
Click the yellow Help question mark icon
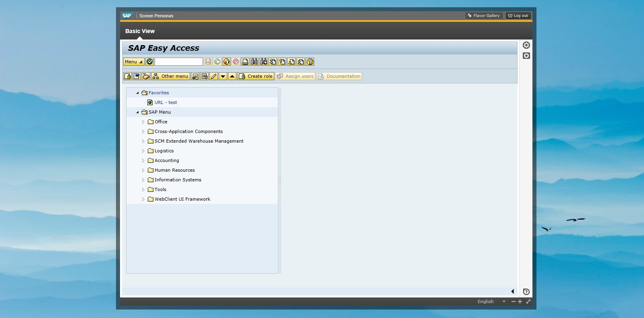coord(310,62)
